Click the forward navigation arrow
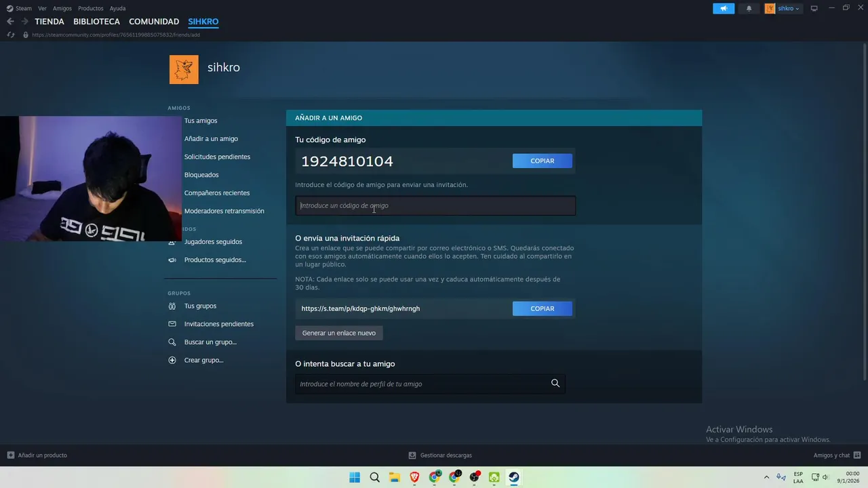Screen dimensions: 868x488 point(24,22)
